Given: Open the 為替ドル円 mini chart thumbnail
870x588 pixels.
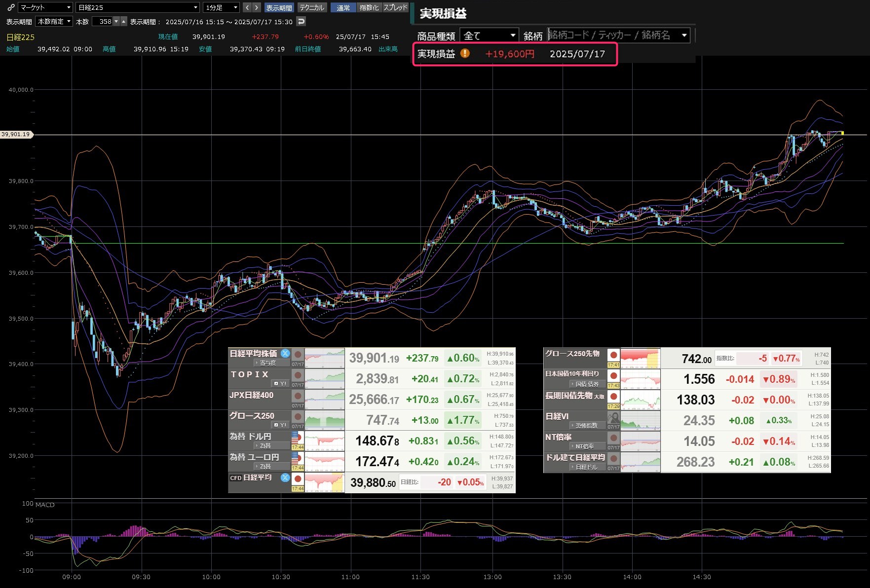Looking at the screenshot, I should (325, 441).
